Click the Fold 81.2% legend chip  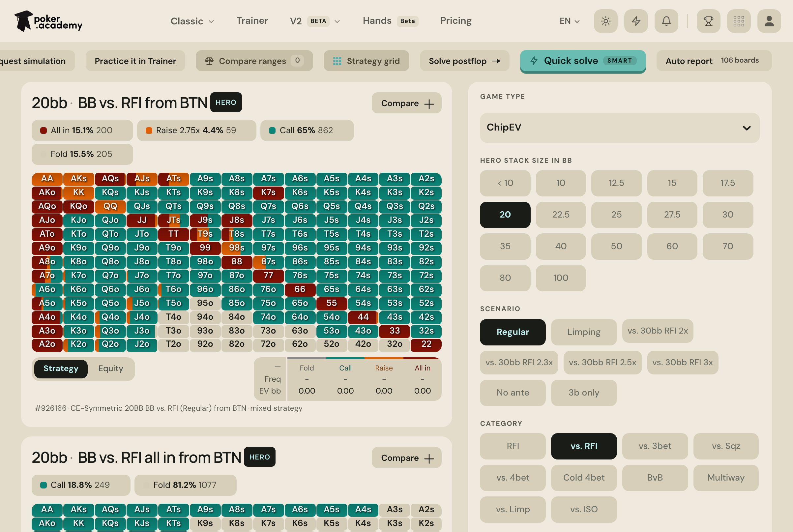(x=185, y=485)
